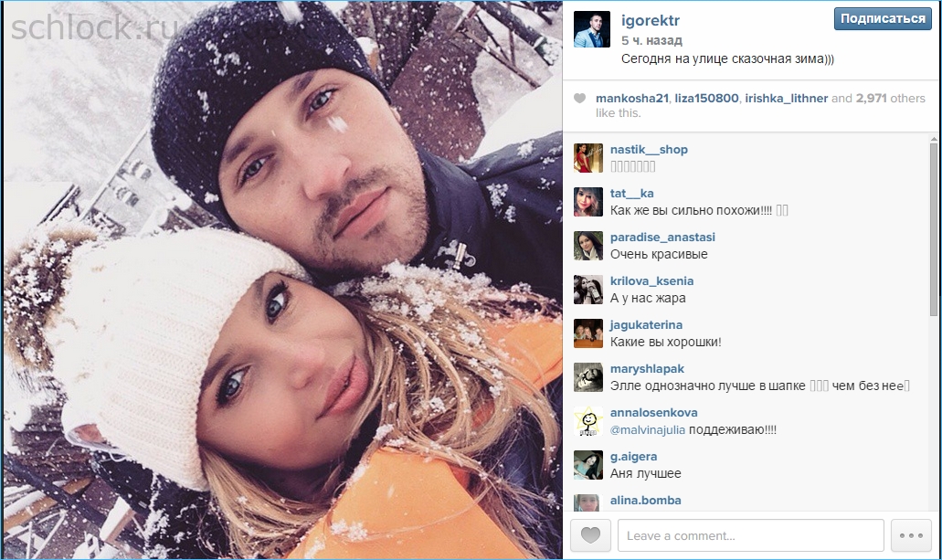
Task: Open paradise_anastasi avatar image
Action: (x=588, y=246)
